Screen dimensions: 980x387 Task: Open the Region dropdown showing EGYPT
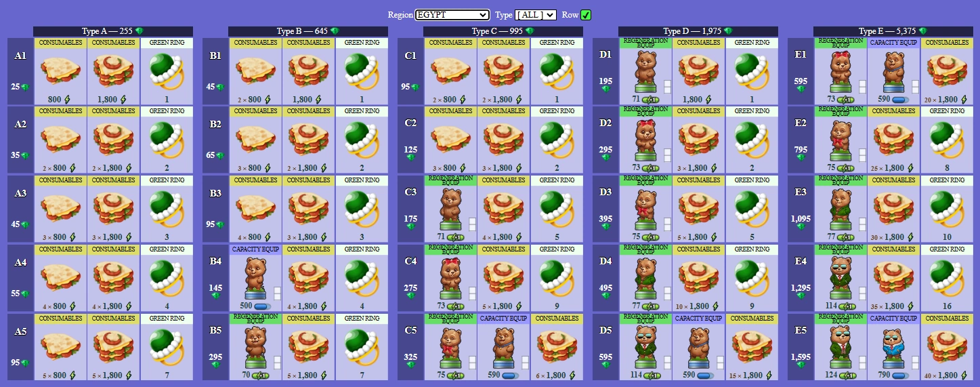click(452, 15)
